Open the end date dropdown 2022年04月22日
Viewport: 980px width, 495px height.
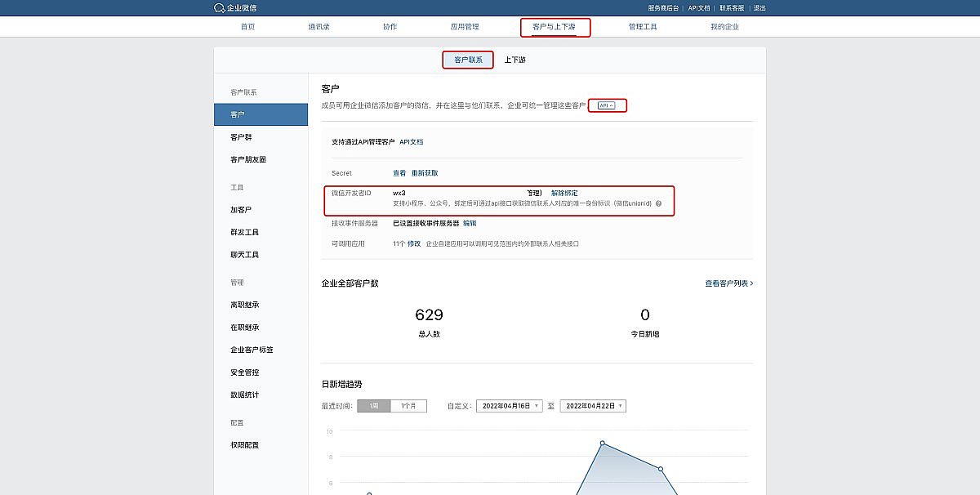click(x=593, y=406)
